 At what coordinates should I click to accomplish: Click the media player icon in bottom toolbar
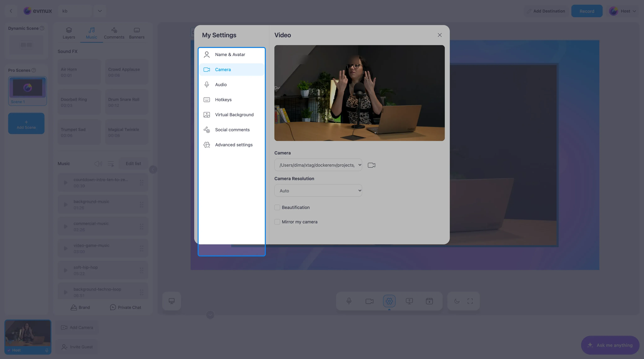click(429, 301)
